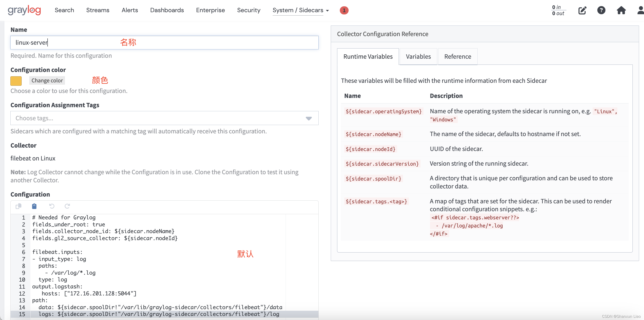Open the help question mark icon
The image size is (644, 320).
pyautogui.click(x=601, y=10)
